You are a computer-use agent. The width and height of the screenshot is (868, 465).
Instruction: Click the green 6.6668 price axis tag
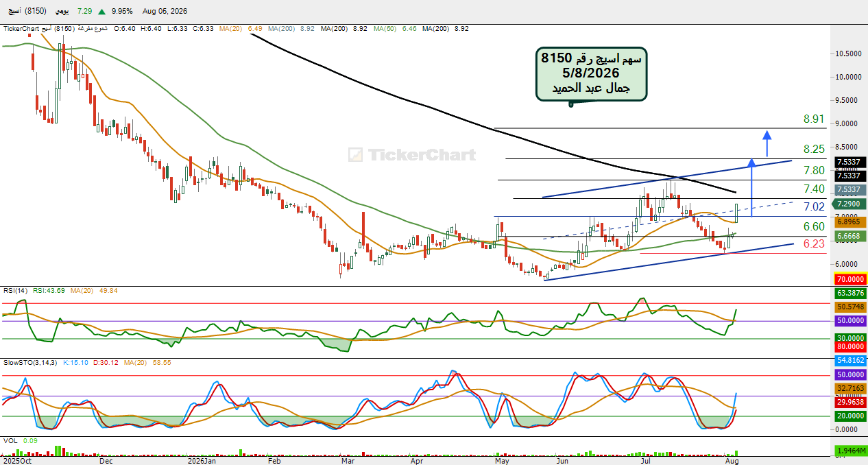pyautogui.click(x=850, y=236)
